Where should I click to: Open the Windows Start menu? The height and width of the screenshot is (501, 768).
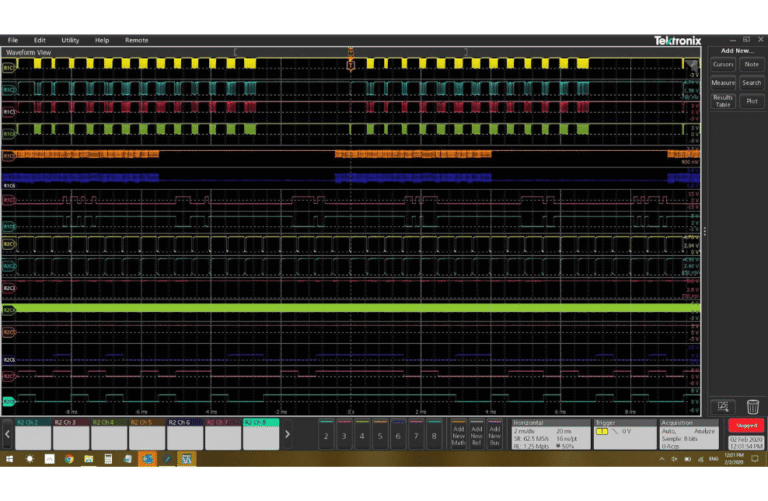point(9,459)
